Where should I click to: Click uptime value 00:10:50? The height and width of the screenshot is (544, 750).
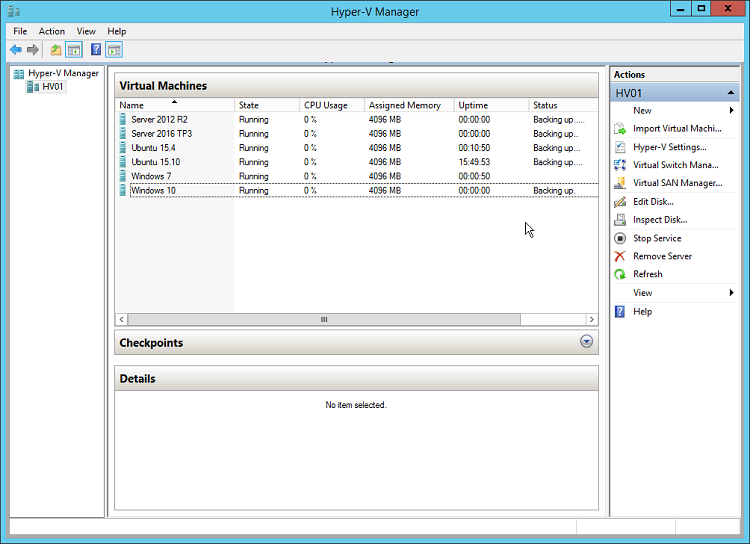coord(474,148)
